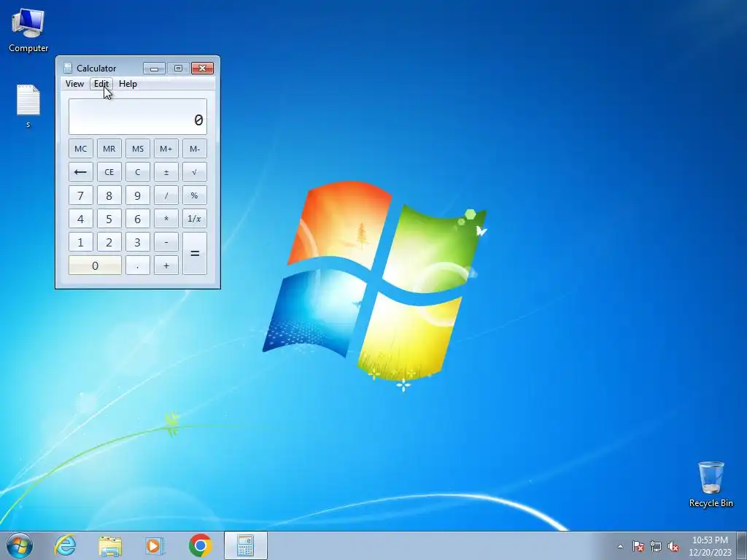Click the number 1 key

pyautogui.click(x=80, y=242)
